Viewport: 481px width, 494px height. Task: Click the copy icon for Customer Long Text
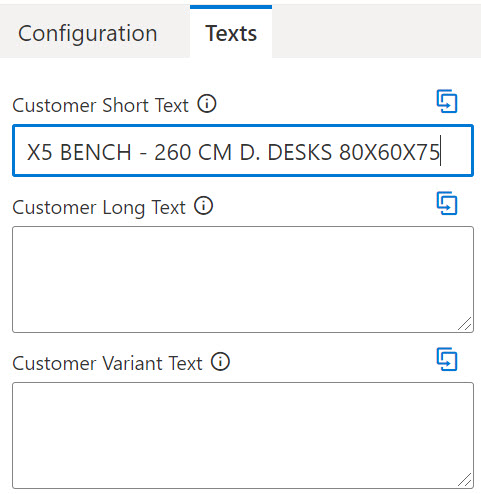click(x=447, y=203)
